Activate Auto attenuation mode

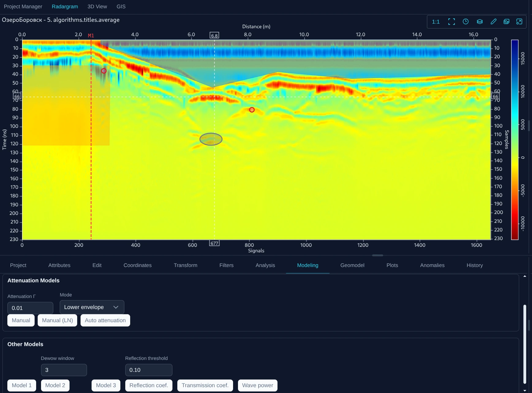(x=105, y=320)
